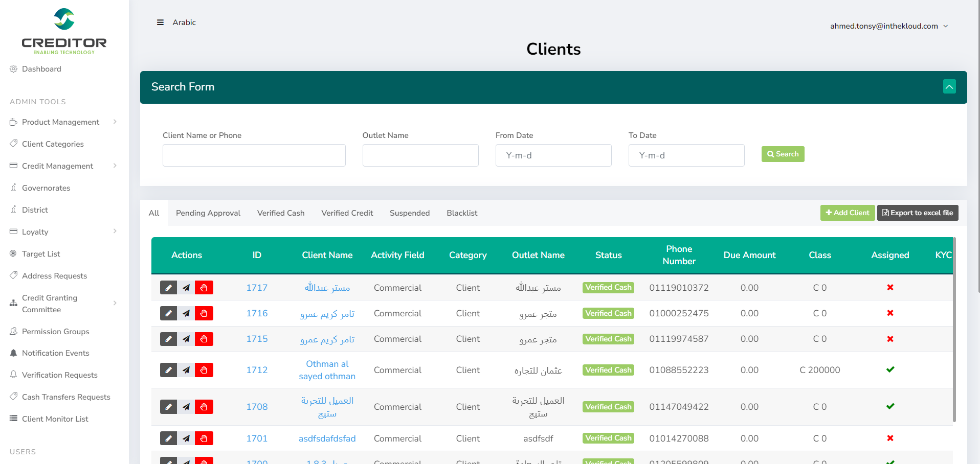Click the hamburger menu icon beside Arabic
This screenshot has width=980, height=464.
click(x=160, y=22)
